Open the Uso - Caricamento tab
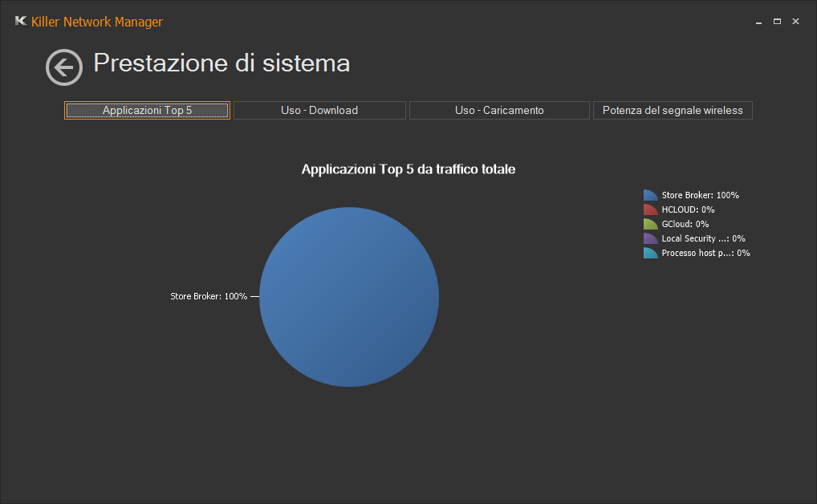The height and width of the screenshot is (504, 817). tap(499, 111)
